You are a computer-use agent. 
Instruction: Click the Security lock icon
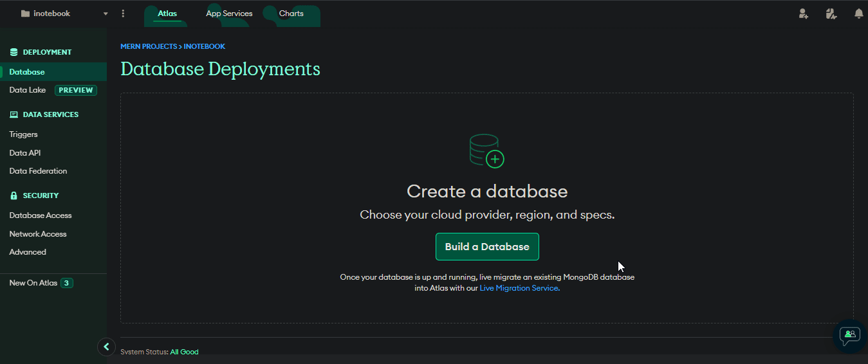(x=14, y=196)
